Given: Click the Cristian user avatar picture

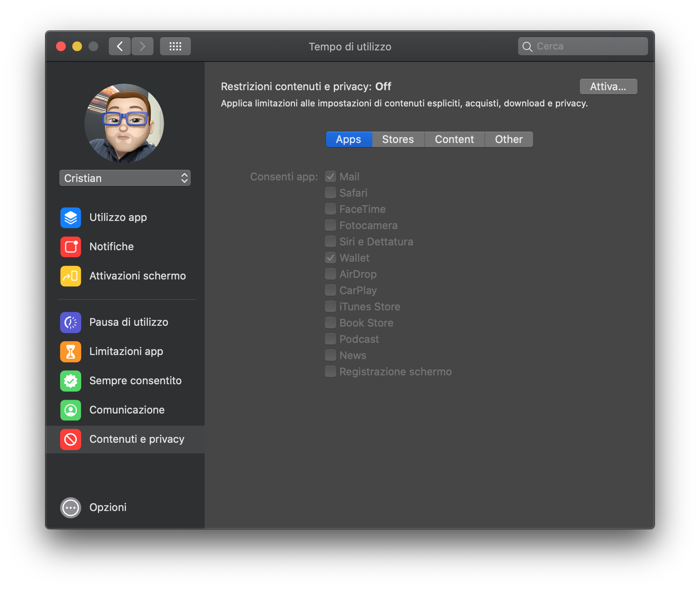Looking at the screenshot, I should coord(124,123).
